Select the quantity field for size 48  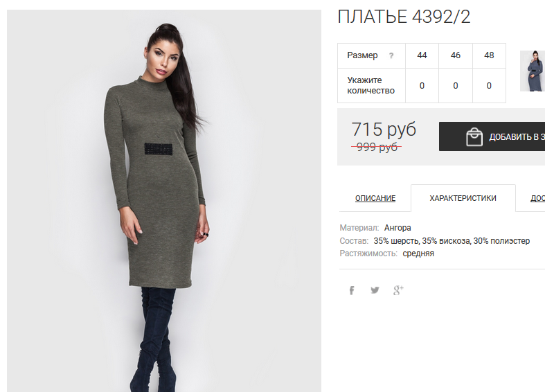click(x=489, y=85)
